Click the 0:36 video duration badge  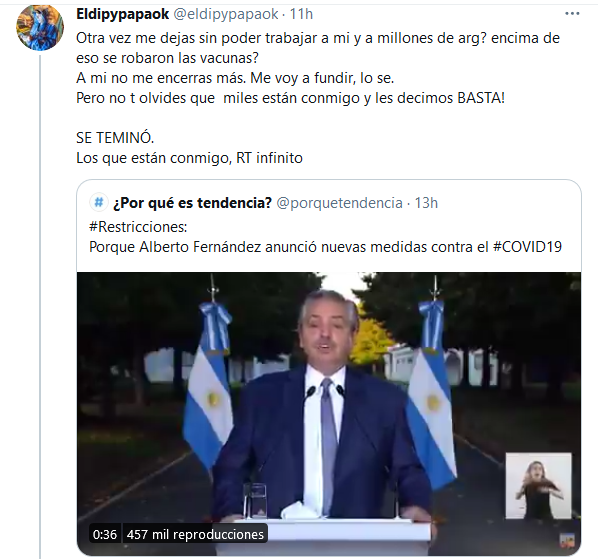tap(104, 534)
